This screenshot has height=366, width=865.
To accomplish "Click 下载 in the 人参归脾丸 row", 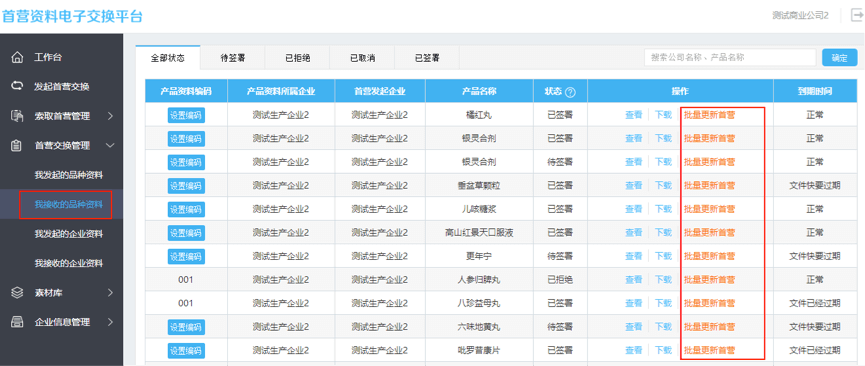I will pyautogui.click(x=663, y=279).
